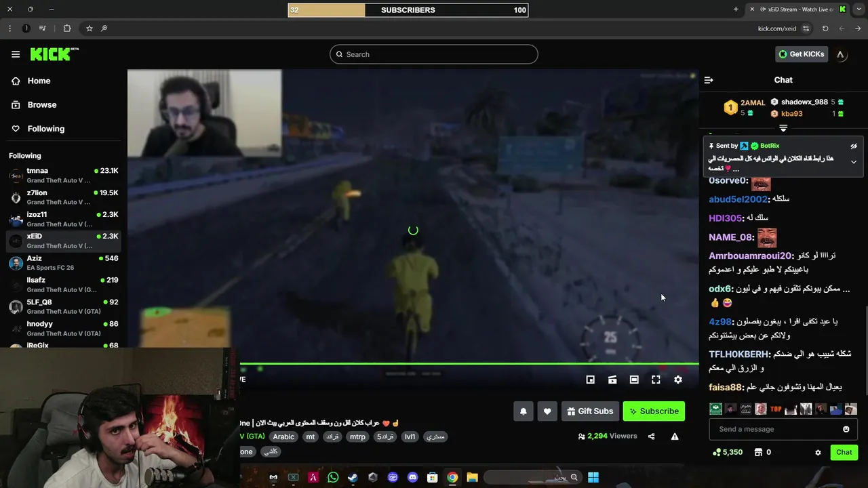Report the stream using warning icon
Viewport: 868px width, 488px height.
[675, 436]
